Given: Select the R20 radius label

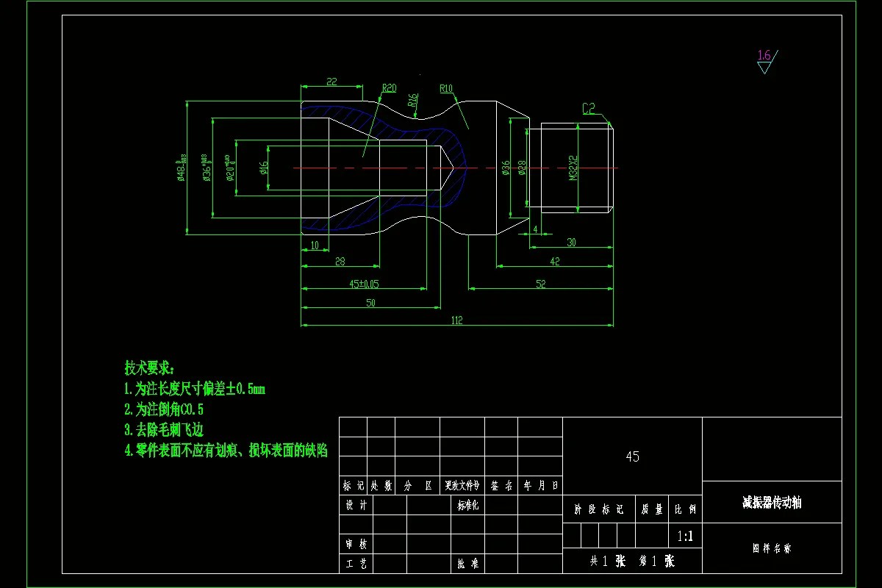Looking at the screenshot, I should tap(389, 88).
